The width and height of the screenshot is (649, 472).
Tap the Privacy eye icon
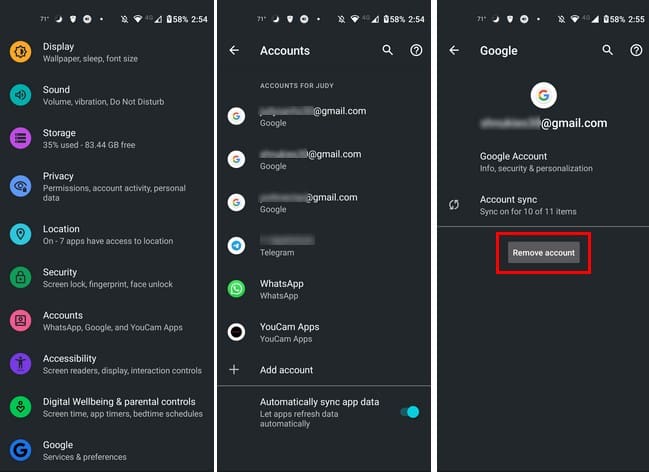[x=20, y=186]
